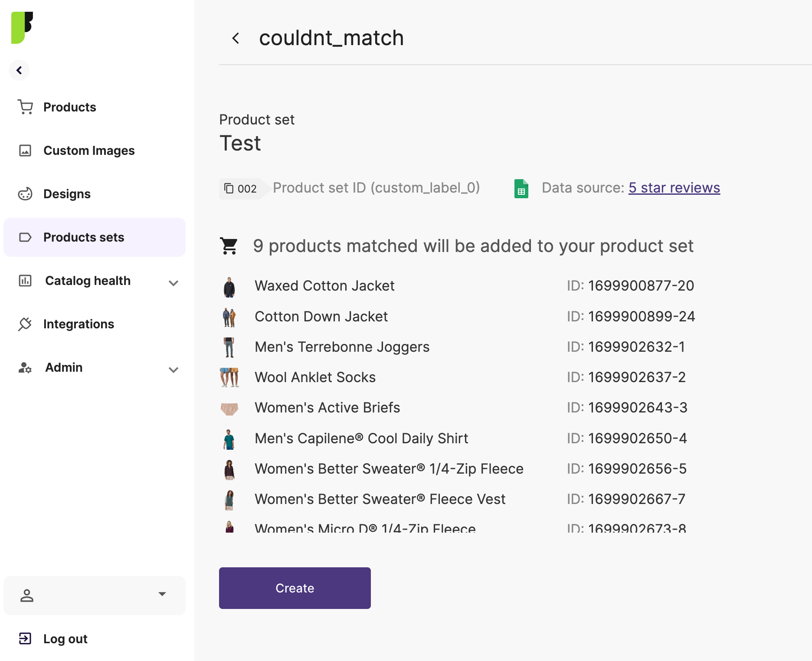Screen dimensions: 812x661
Task: Select Products sets in the sidebar
Action: coord(84,237)
